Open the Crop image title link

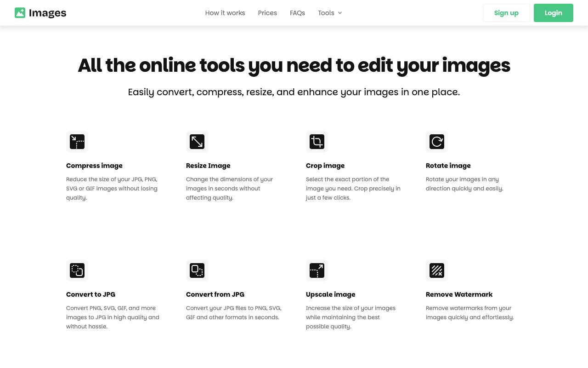click(325, 166)
